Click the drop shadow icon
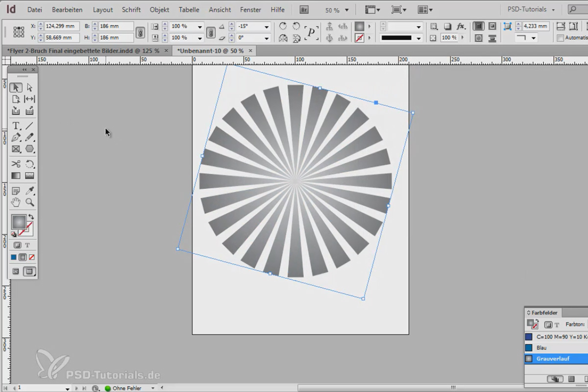The height and width of the screenshot is (392, 588). click(x=447, y=26)
